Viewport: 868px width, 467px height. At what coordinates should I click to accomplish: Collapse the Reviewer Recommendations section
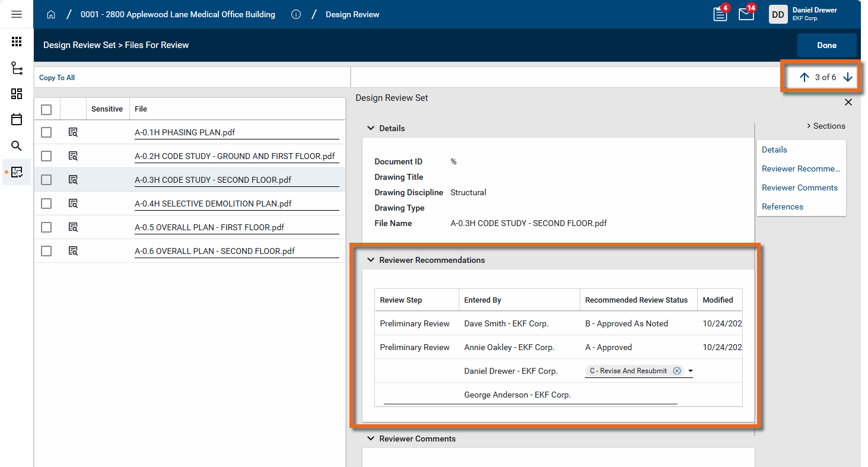coord(371,260)
